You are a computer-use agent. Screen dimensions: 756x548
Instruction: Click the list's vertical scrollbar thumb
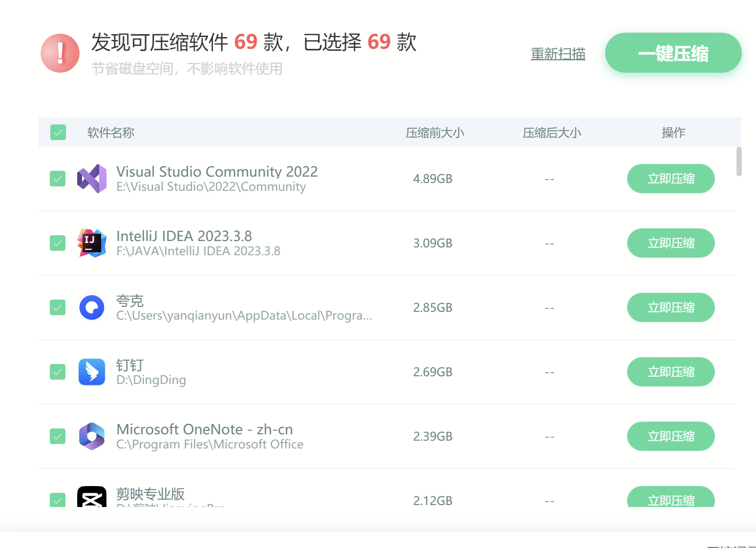[739, 162]
